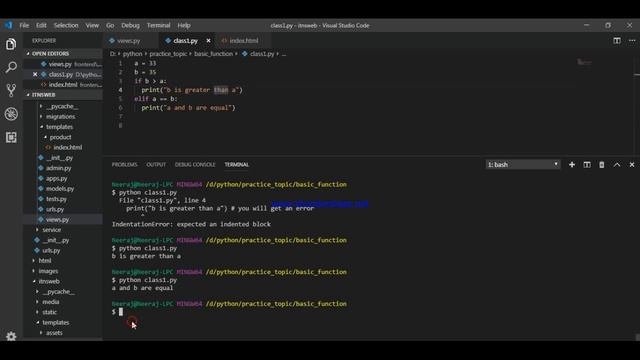This screenshot has width=640, height=360.
Task: Kill the terminal with trash icon
Action: [602, 164]
